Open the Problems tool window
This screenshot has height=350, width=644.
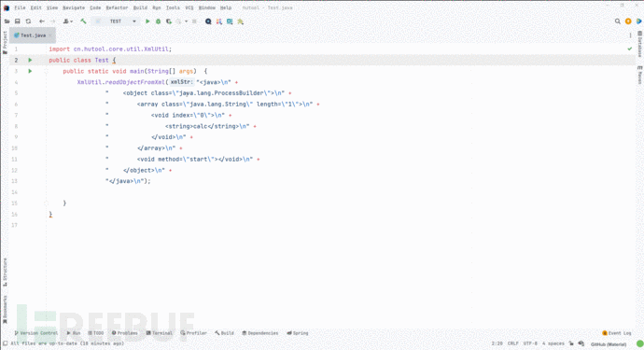tap(125, 333)
